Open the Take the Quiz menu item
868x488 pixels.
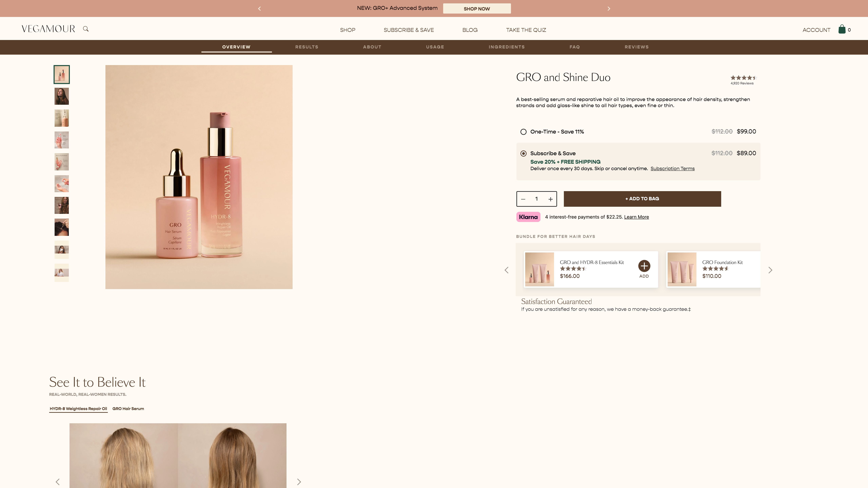[x=526, y=30]
